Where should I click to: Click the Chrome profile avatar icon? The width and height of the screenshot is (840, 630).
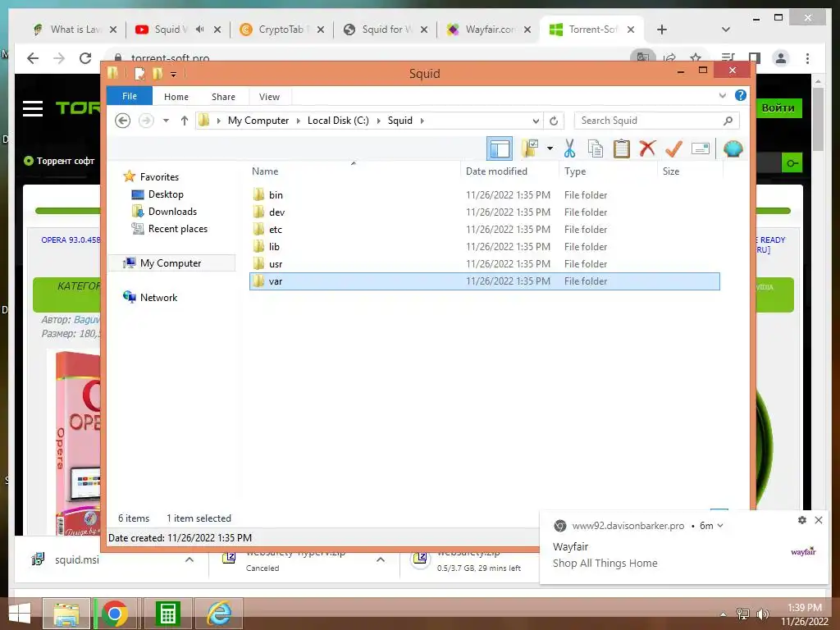(x=781, y=58)
